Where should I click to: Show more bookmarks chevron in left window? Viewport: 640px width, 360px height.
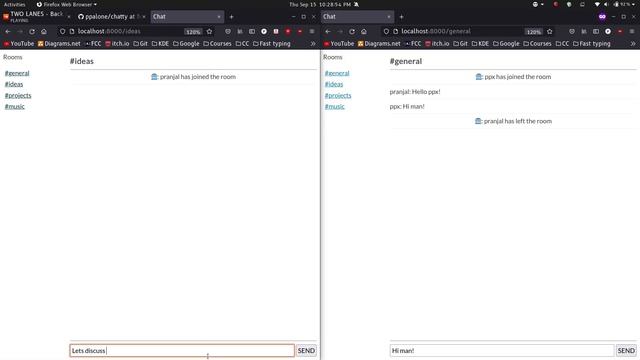click(313, 44)
